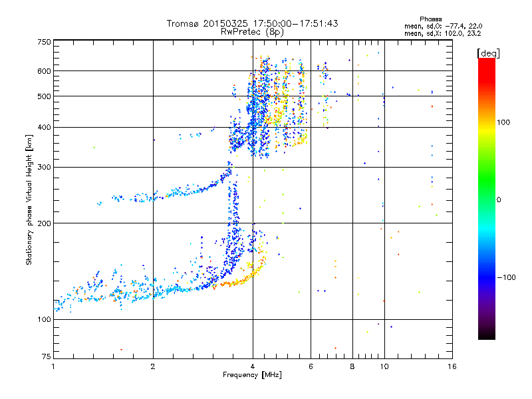
Task: Click the 'Phases' header label
Action: pyautogui.click(x=430, y=19)
